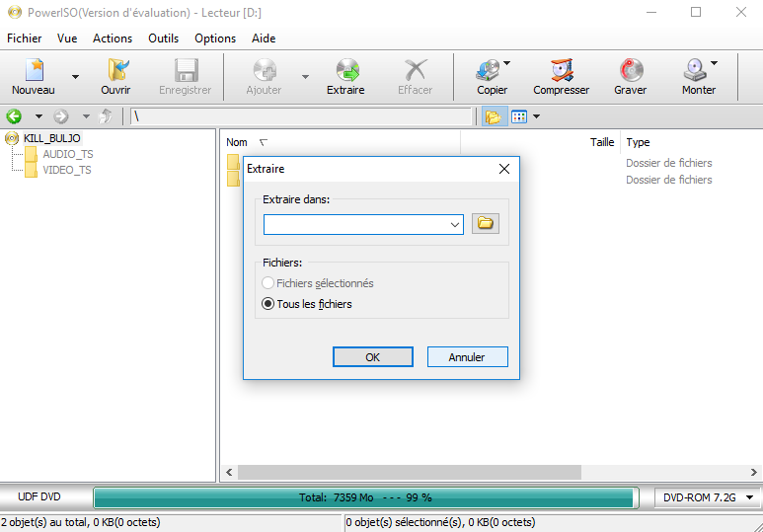Select AUDIO_TS folder in tree
This screenshot has height=532, width=763.
[68, 154]
